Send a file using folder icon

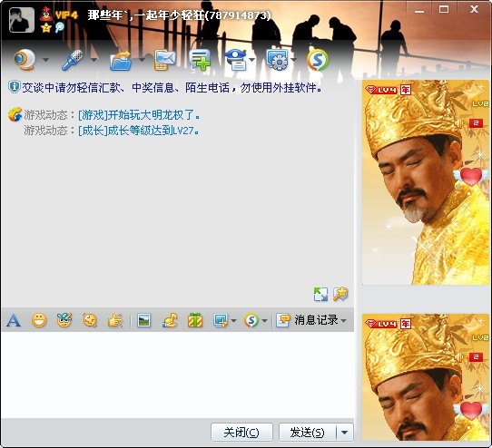[121, 60]
